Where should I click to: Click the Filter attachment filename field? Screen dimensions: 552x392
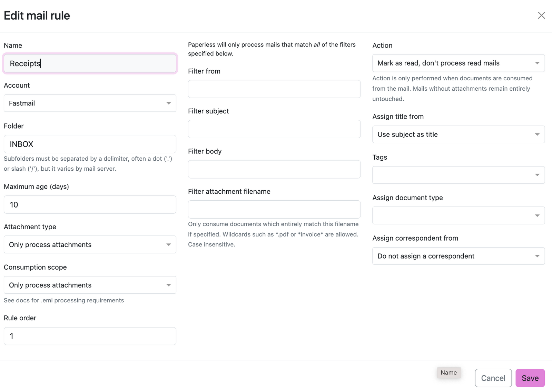pos(274,209)
